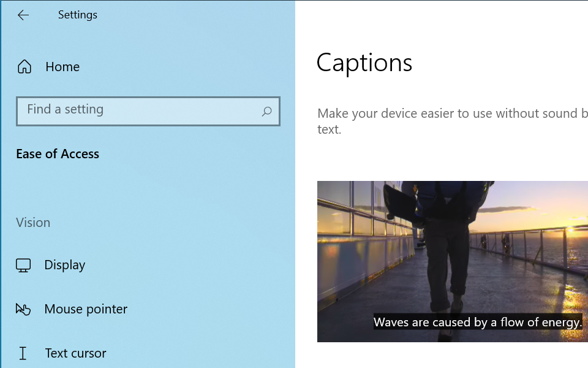The height and width of the screenshot is (368, 588).
Task: Select Display under the Vision section
Action: click(64, 264)
